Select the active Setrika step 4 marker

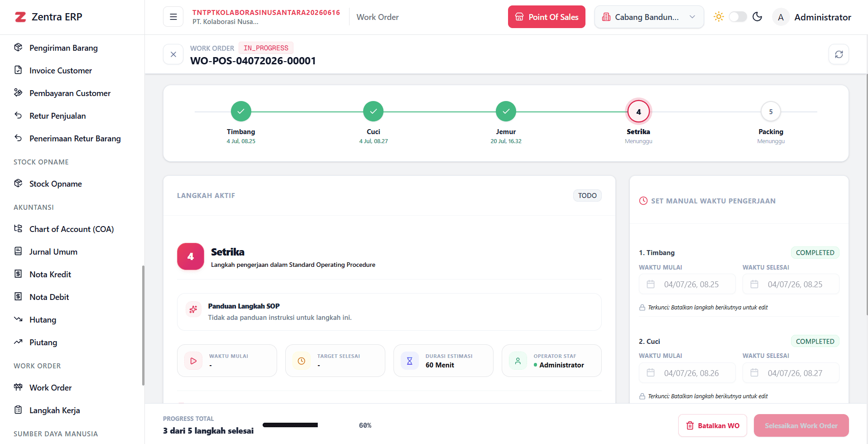[x=638, y=111]
